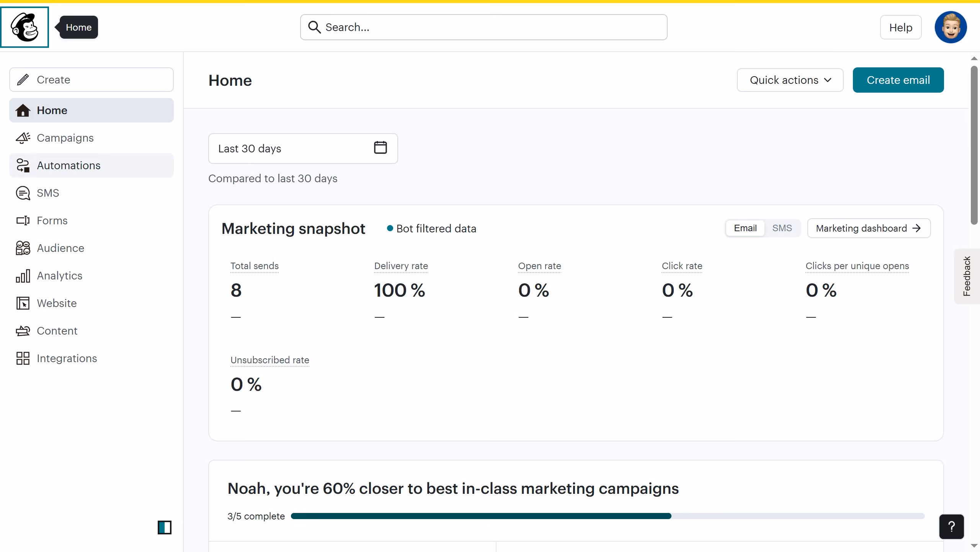Open Analytics from the sidebar
The height and width of the screenshot is (552, 980).
pyautogui.click(x=91, y=276)
